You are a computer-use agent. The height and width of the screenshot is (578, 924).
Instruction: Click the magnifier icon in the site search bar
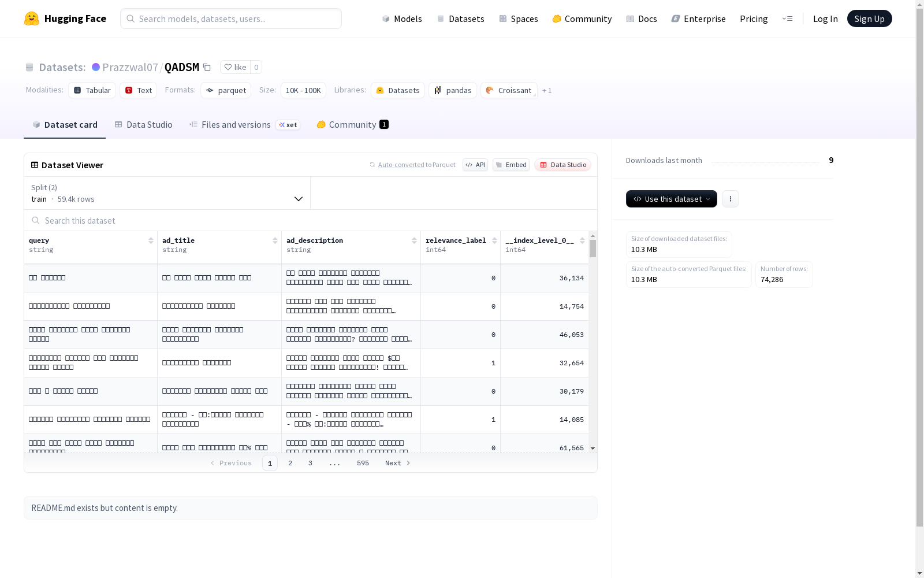131,18
